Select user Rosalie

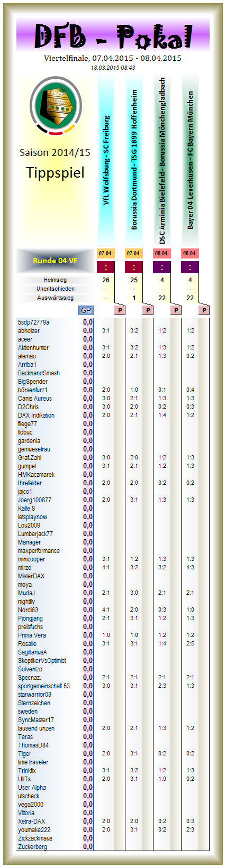point(27,643)
